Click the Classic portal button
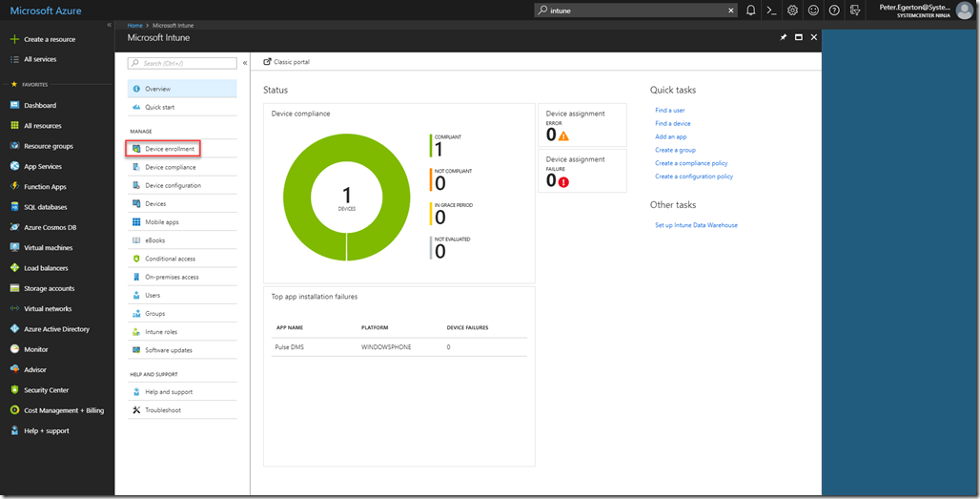The width and height of the screenshot is (980, 499). [x=287, y=62]
